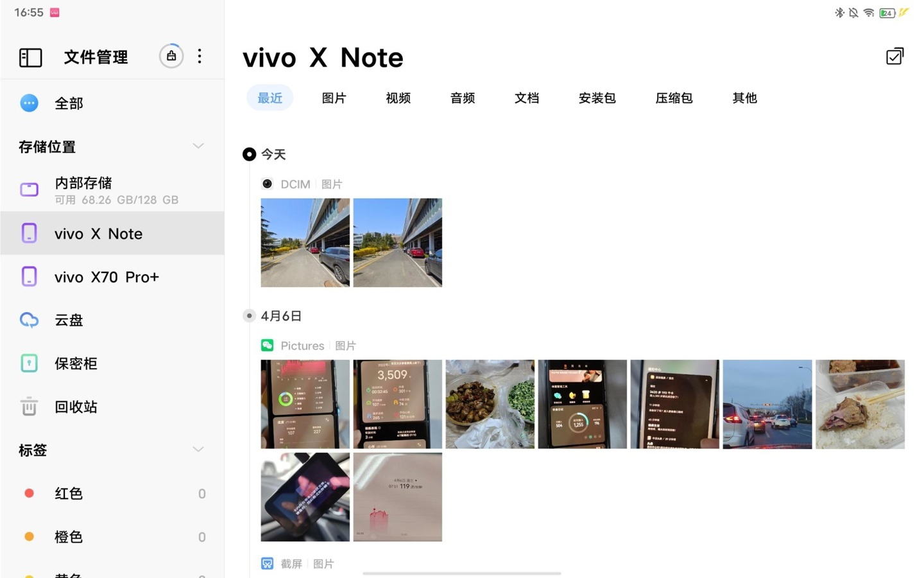Switch to the 图片 tab
The height and width of the screenshot is (578, 924).
coord(334,98)
